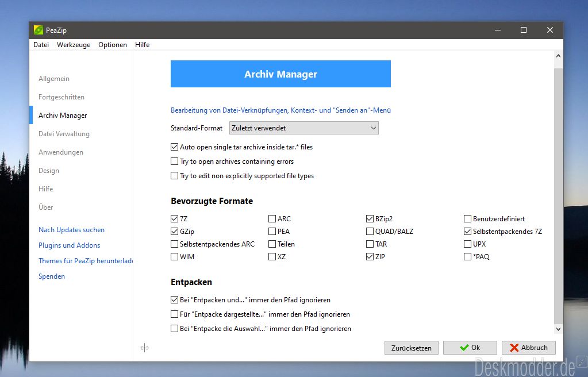This screenshot has width=588, height=377.
Task: Click the Spenden link
Action: coord(52,276)
